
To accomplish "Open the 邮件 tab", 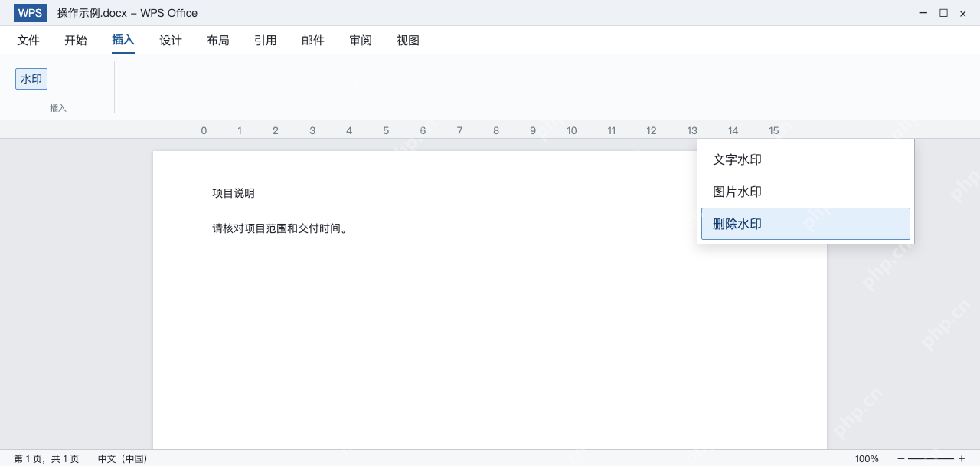I will [313, 41].
